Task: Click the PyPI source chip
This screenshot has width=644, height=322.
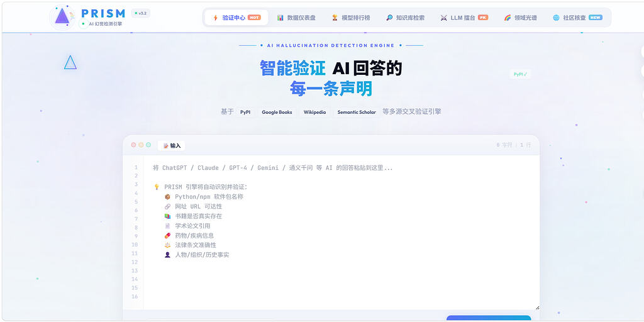Action: click(x=245, y=112)
